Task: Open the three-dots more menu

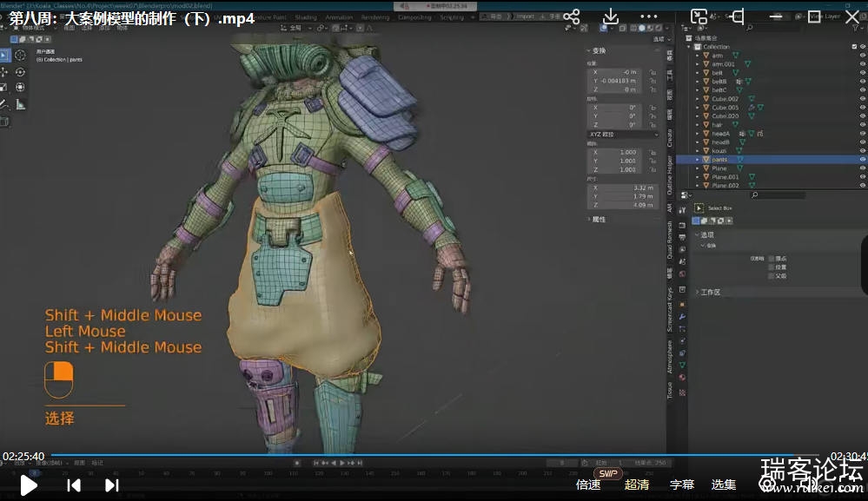Action: click(x=649, y=16)
